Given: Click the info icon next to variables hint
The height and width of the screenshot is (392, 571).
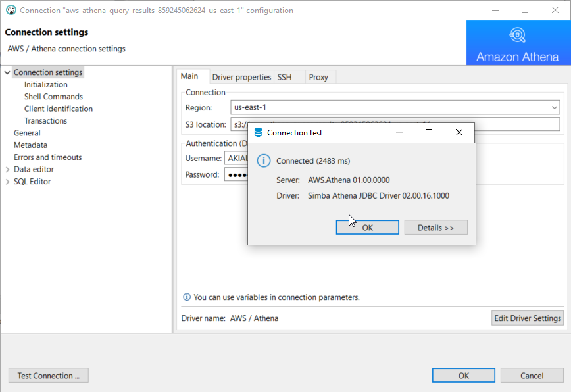Looking at the screenshot, I should coord(186,297).
